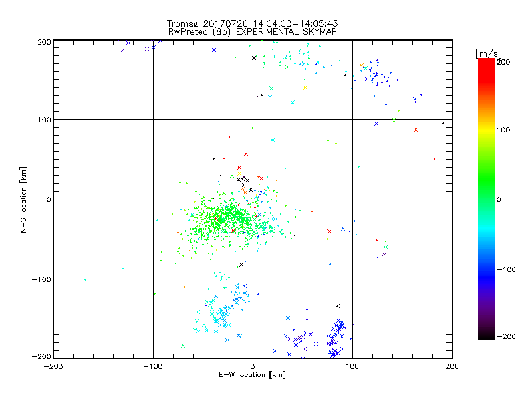
Task: Click the 100 tick label on the E-W axis
Action: (352, 366)
